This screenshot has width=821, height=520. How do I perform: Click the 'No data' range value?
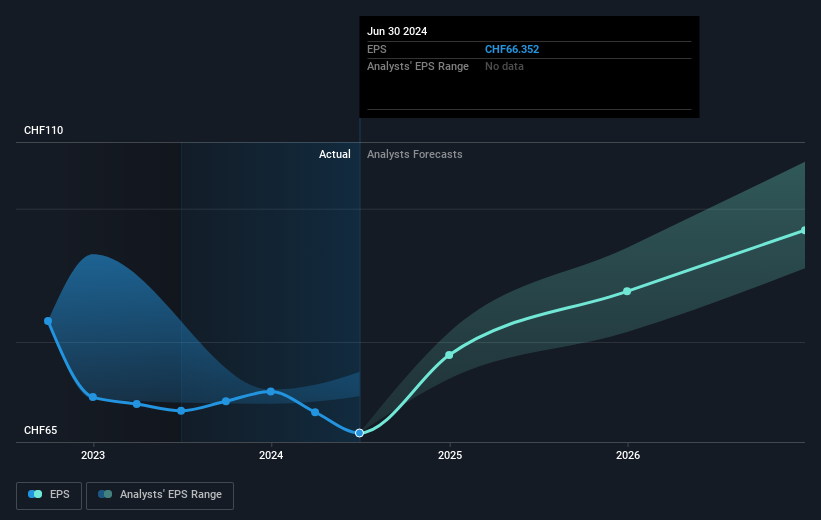504,67
